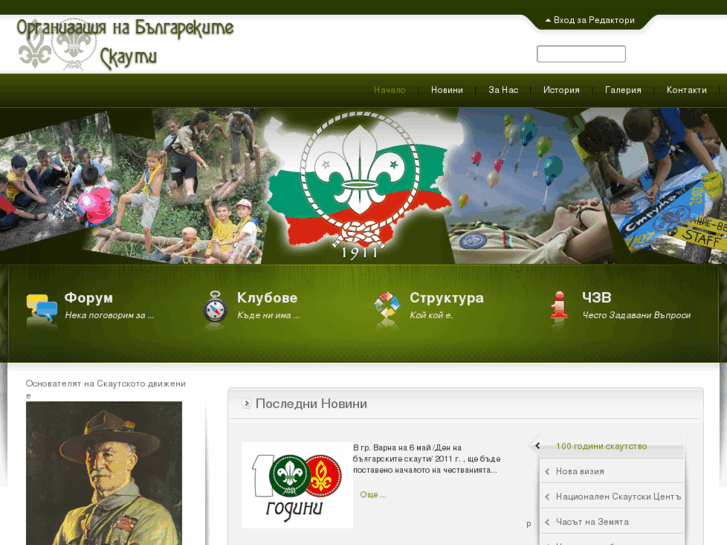Click the Организация на Българските Скаути title
The image size is (727, 545).
125,44
